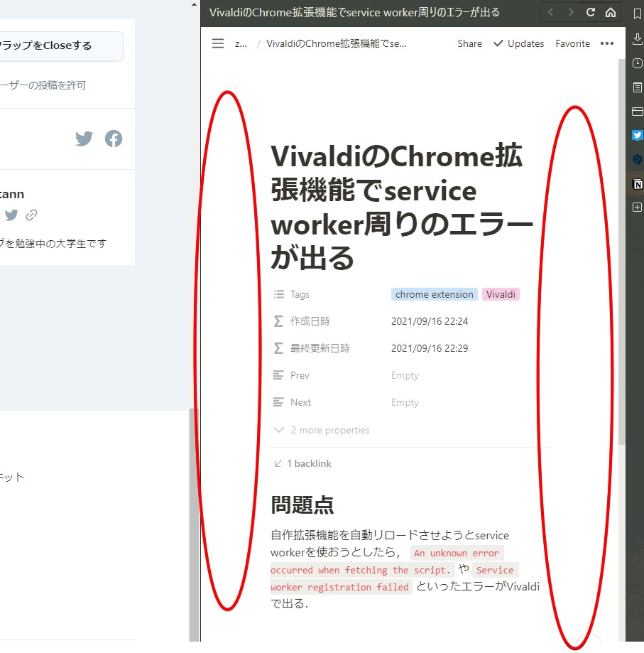Click the 問題点 heading
The height and width of the screenshot is (653, 644).
coord(302,505)
